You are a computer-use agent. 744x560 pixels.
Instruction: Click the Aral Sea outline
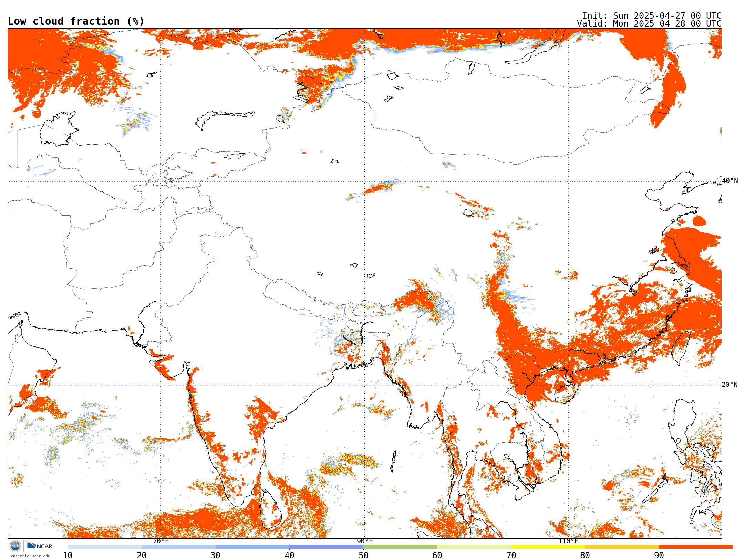[x=59, y=129]
